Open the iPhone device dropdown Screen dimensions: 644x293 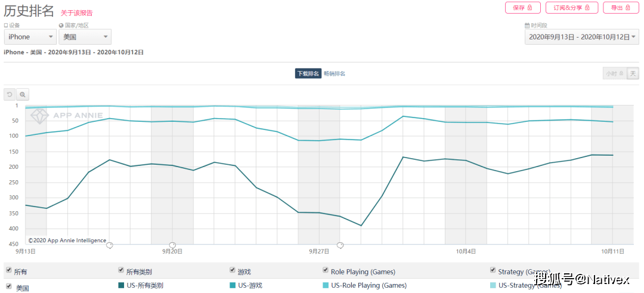tap(30, 37)
